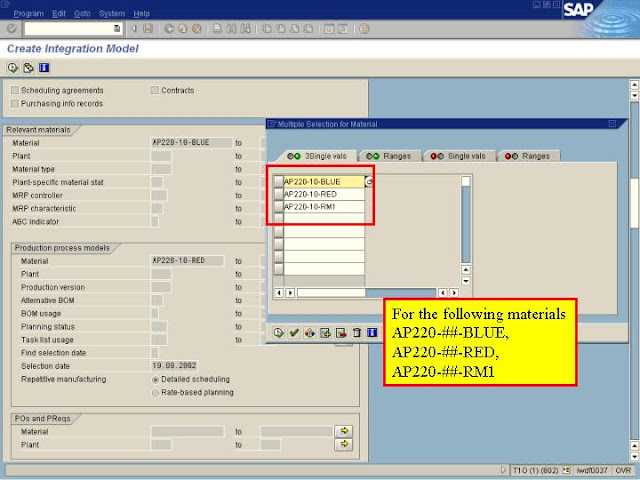
Task: Open the blue Information icon below the title
Action: point(44,68)
